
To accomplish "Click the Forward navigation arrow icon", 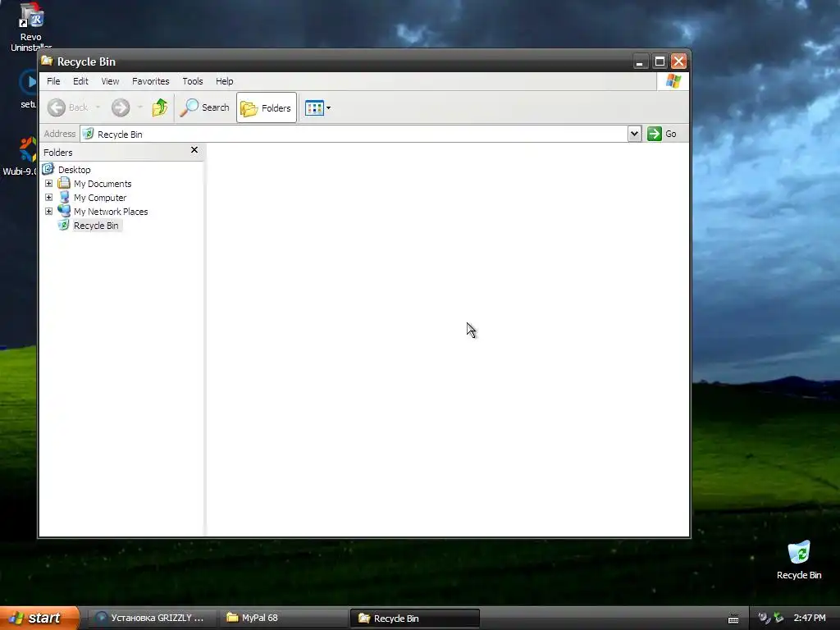I will pos(121,107).
